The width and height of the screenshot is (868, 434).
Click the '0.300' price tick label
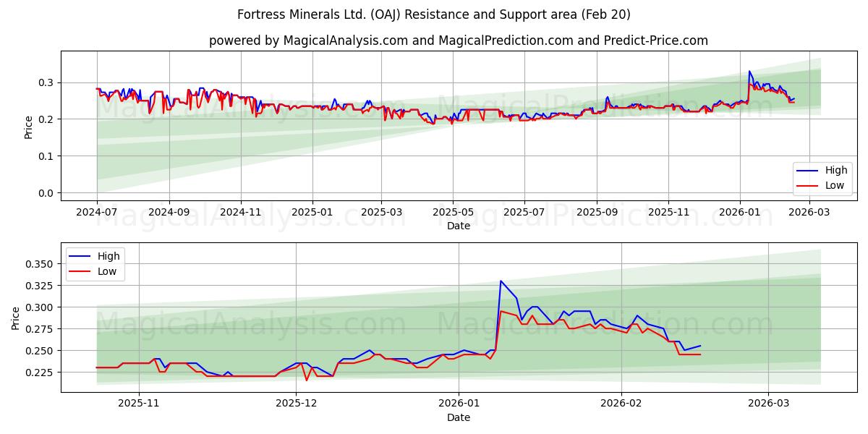(41, 307)
